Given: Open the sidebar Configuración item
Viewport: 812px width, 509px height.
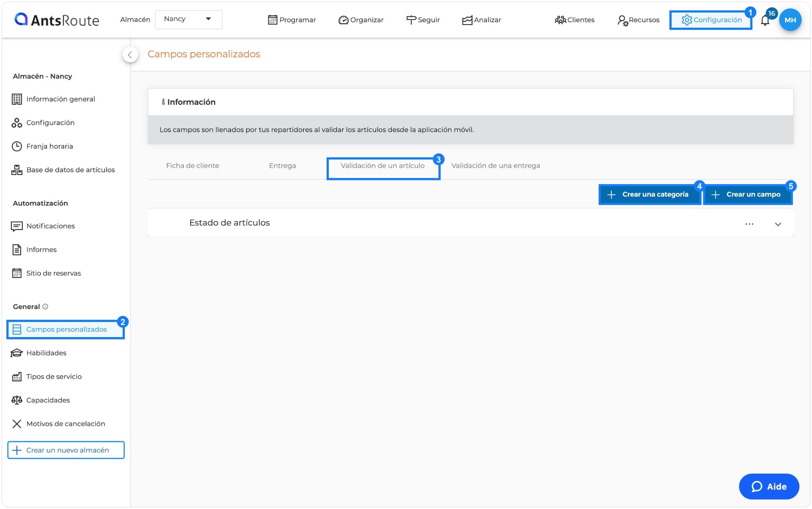Looking at the screenshot, I should pyautogui.click(x=43, y=123).
